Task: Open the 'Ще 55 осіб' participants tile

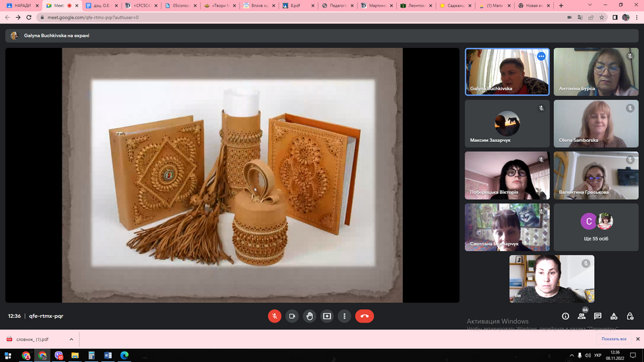Action: tap(596, 227)
